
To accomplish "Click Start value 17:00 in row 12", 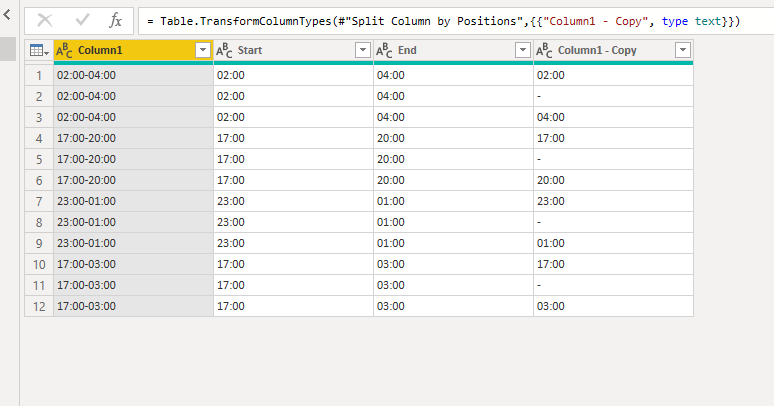I will point(293,306).
